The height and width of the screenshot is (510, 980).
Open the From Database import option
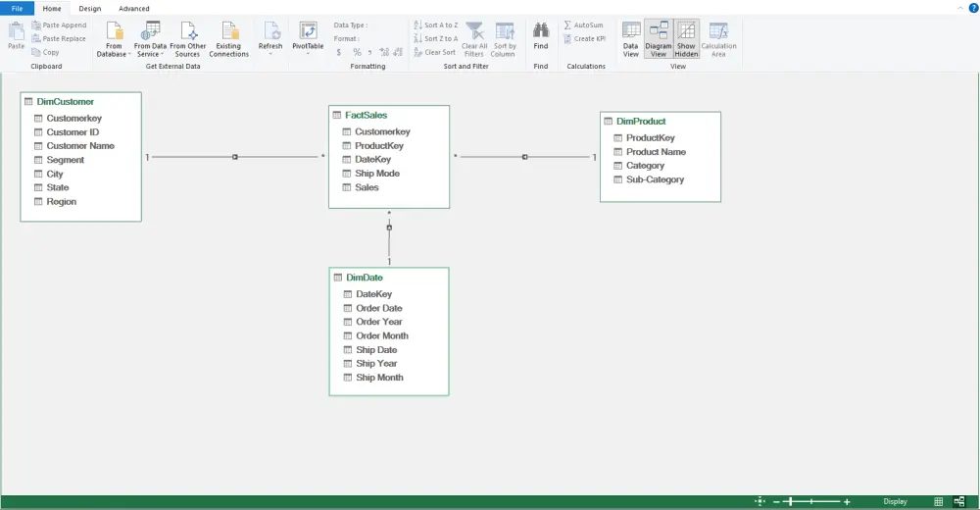point(114,39)
